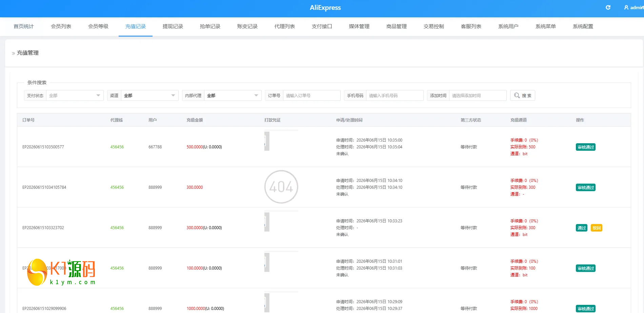
Task: Focus the 订单号 input field
Action: 311,95
